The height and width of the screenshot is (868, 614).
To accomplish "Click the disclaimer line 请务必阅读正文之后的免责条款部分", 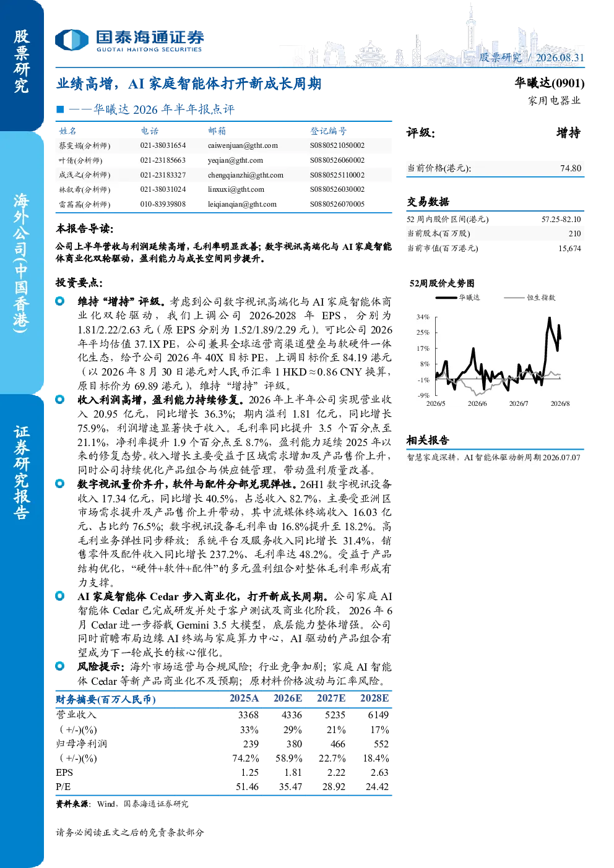I will [x=130, y=832].
